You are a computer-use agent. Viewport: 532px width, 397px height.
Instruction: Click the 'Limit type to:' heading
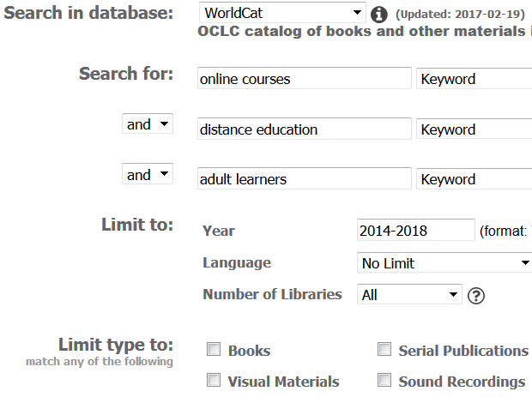pos(116,345)
